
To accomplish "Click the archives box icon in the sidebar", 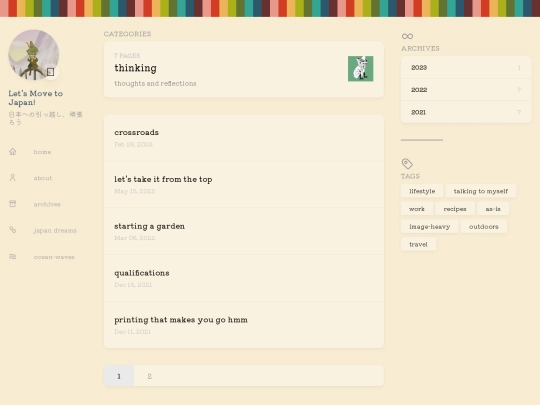I will (x=13, y=204).
